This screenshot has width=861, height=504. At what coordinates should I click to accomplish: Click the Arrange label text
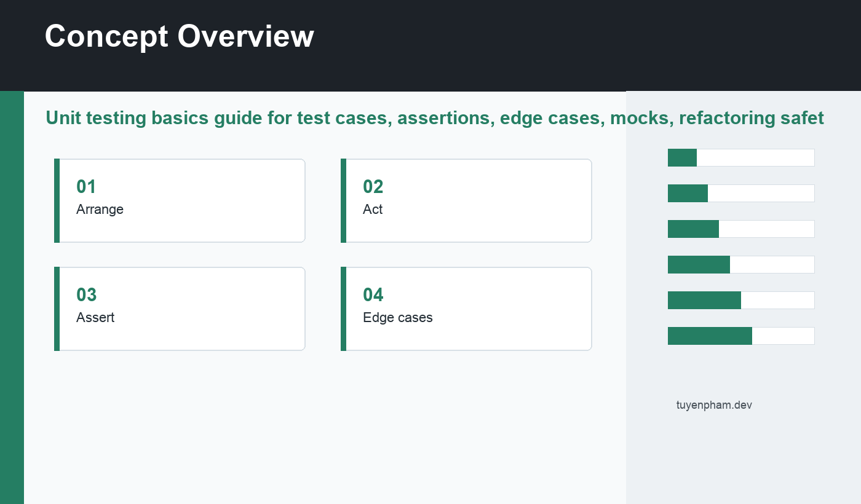point(100,210)
